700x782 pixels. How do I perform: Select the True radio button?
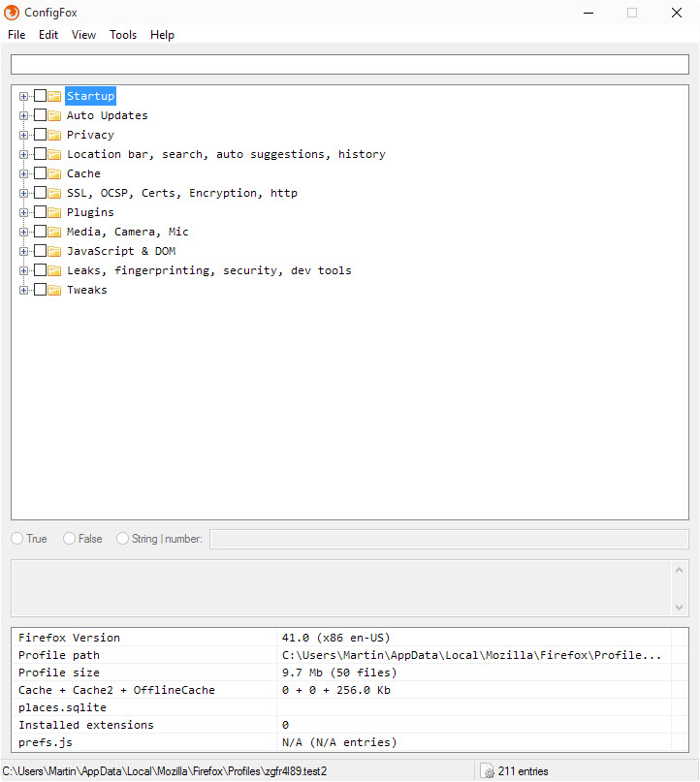16,539
